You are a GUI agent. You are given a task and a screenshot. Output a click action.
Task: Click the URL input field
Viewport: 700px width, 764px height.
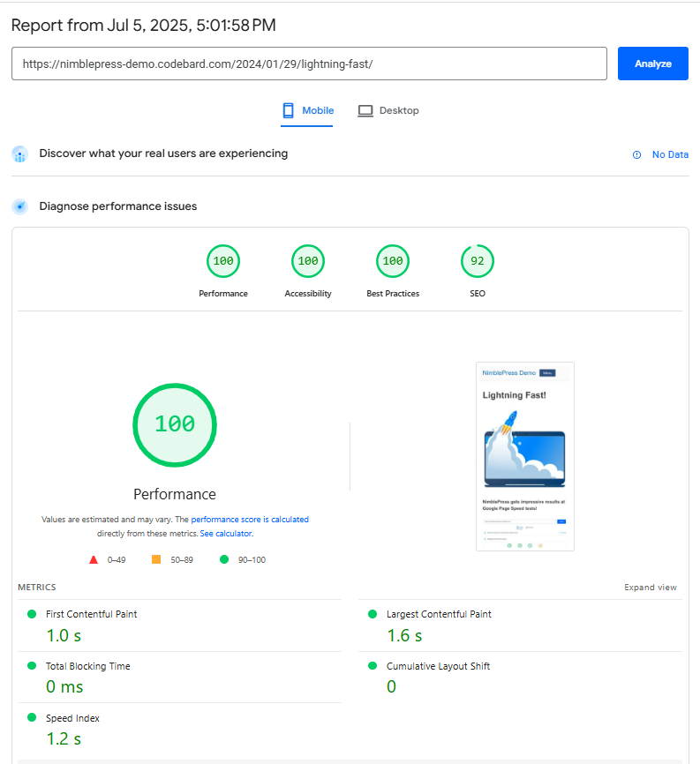coord(309,64)
